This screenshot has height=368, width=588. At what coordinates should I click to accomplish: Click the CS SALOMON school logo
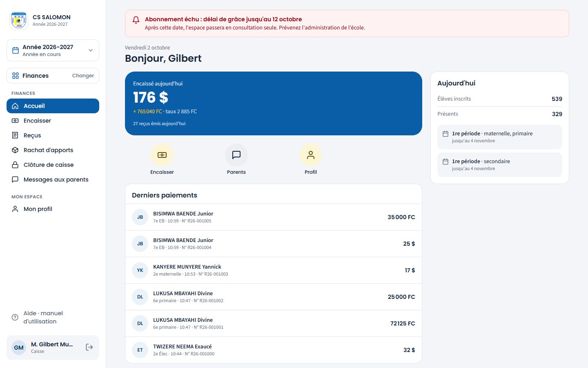pyautogui.click(x=19, y=20)
